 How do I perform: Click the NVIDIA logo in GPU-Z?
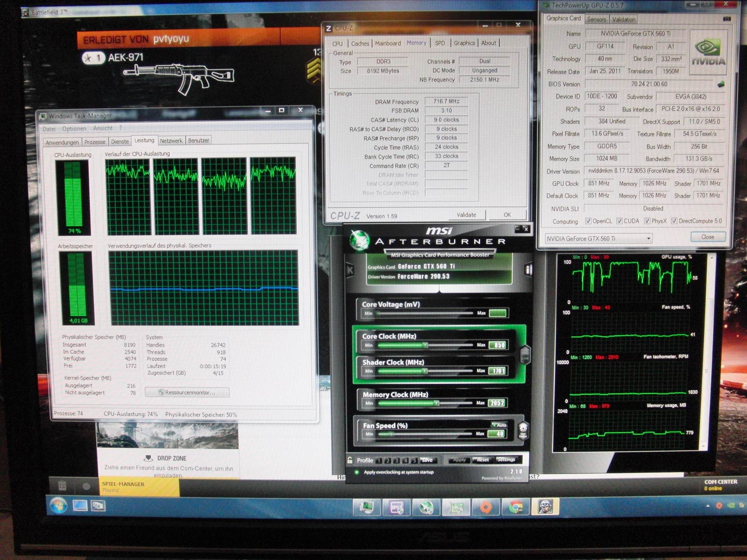tap(708, 53)
